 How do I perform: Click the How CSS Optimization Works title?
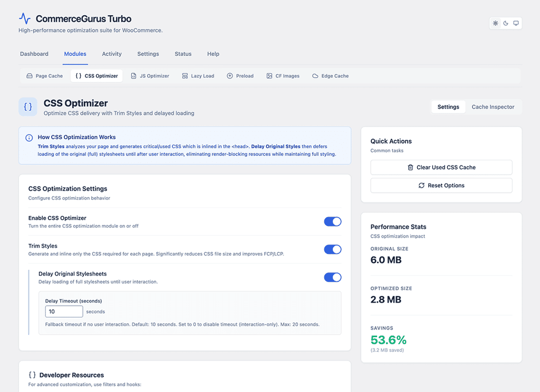(76, 137)
